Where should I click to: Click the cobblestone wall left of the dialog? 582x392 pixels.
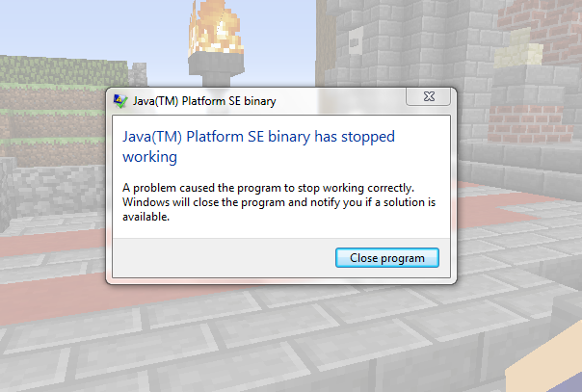pyautogui.click(x=56, y=191)
